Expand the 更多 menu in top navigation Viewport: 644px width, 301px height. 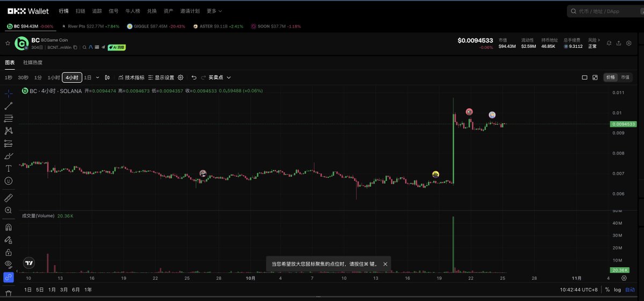(x=214, y=11)
